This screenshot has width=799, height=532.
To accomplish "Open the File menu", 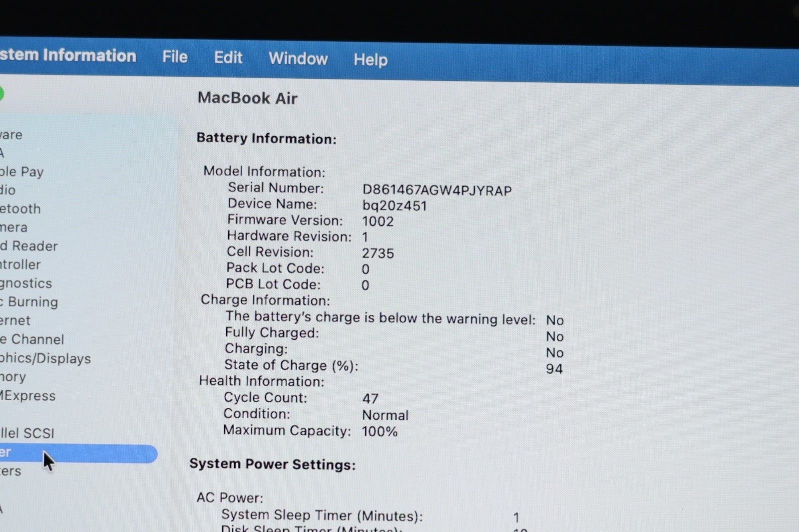I will point(174,57).
